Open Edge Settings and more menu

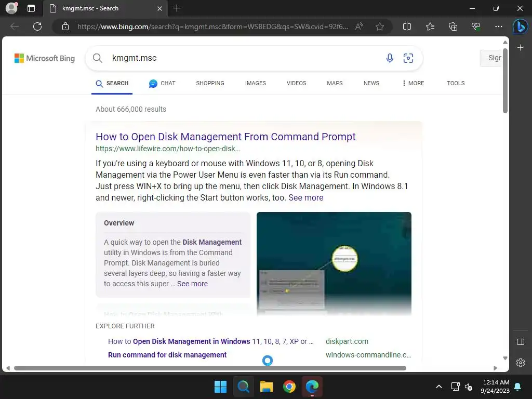(498, 26)
